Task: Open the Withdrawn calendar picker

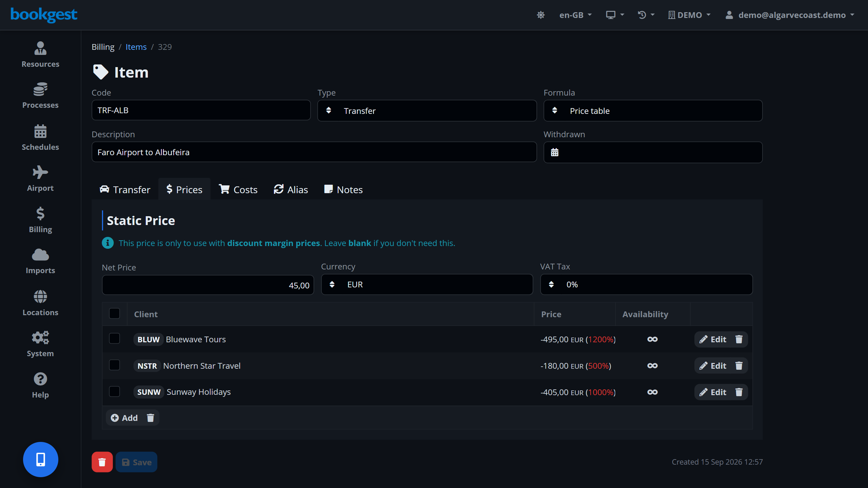Action: point(555,152)
